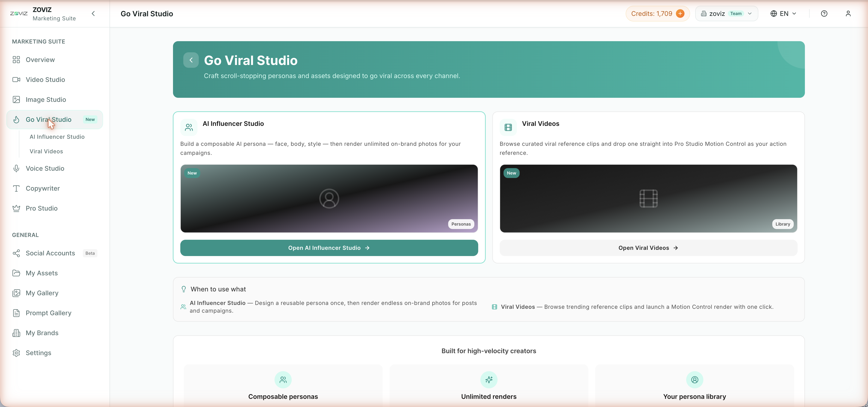868x407 pixels.
Task: Click the ZOVIZ logo in sidebar header
Action: click(x=19, y=14)
